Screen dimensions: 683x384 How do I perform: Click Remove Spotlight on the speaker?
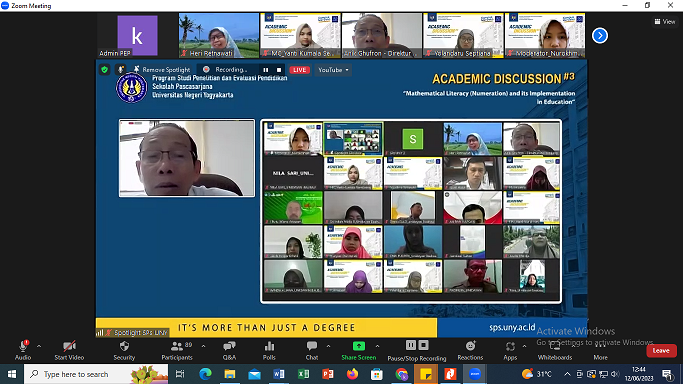pyautogui.click(x=162, y=70)
